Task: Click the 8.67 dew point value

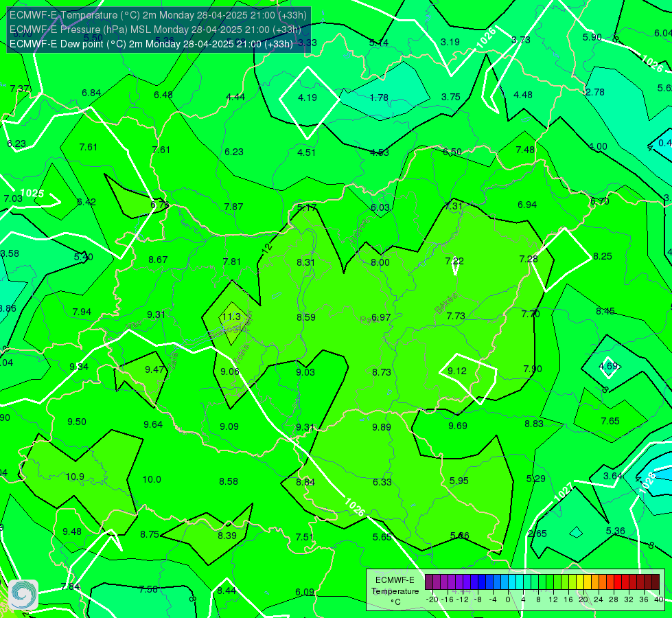Action: pyautogui.click(x=158, y=260)
